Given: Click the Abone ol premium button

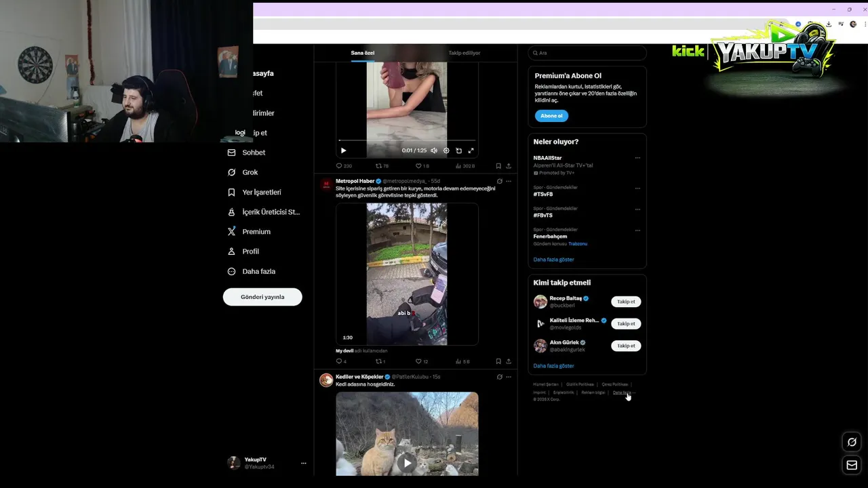Looking at the screenshot, I should (551, 116).
